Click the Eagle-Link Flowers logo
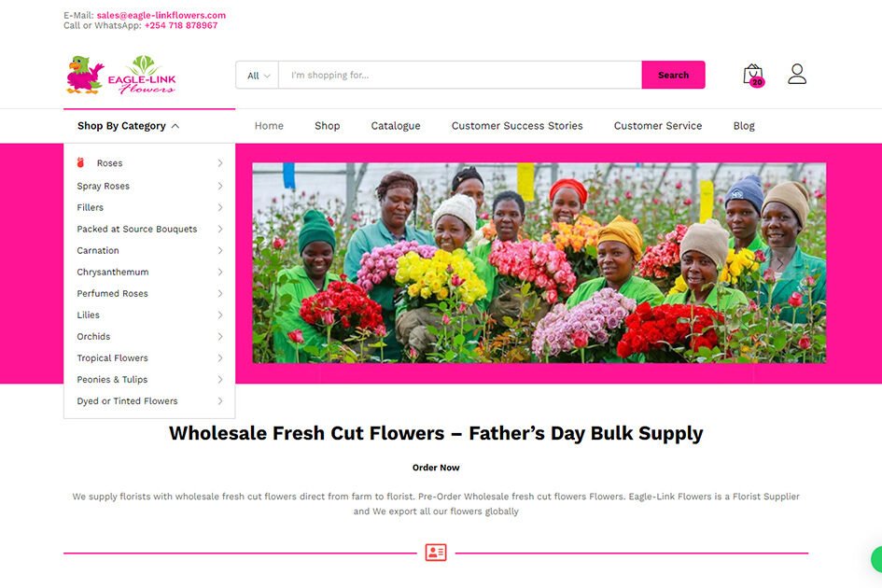This screenshot has width=882, height=588. [121, 75]
